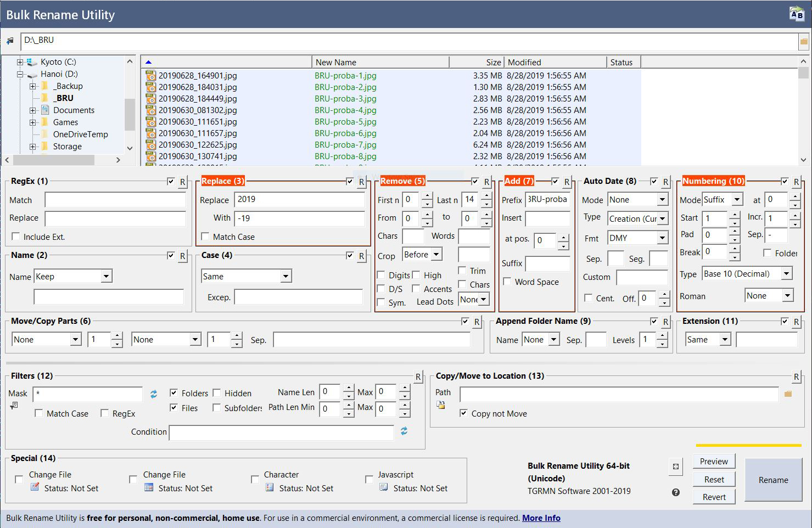The height and width of the screenshot is (528, 812).
Task: Enable the Match Case checkbox in Replace
Action: click(205, 237)
